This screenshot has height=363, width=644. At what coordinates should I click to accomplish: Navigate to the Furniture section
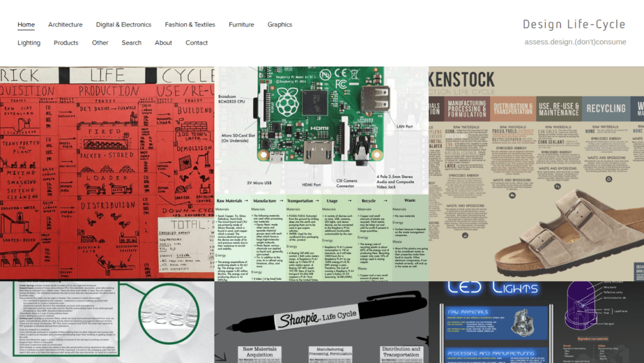pos(241,25)
